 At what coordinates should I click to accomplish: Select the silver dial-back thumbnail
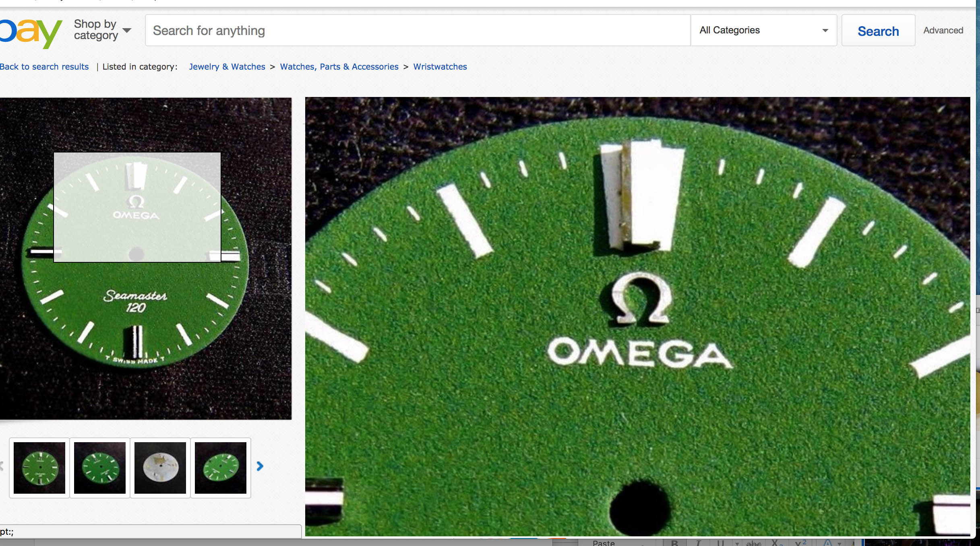(x=160, y=468)
